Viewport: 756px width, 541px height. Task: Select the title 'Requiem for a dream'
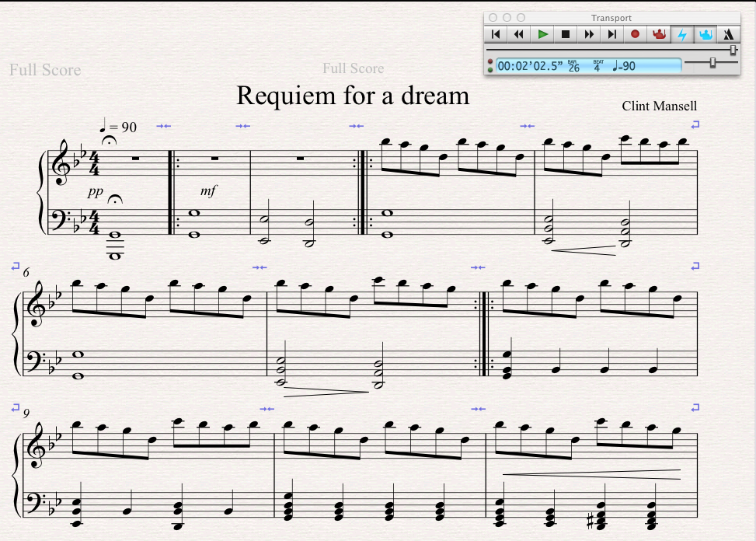[353, 96]
